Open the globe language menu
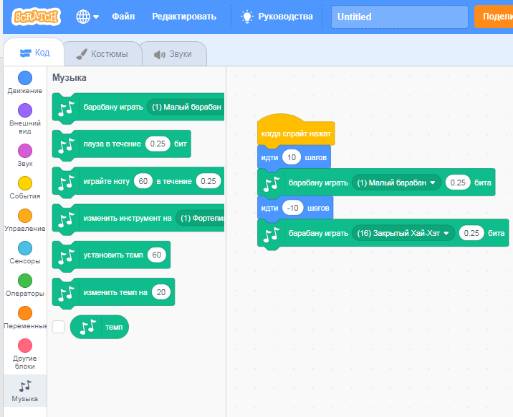 (x=87, y=16)
